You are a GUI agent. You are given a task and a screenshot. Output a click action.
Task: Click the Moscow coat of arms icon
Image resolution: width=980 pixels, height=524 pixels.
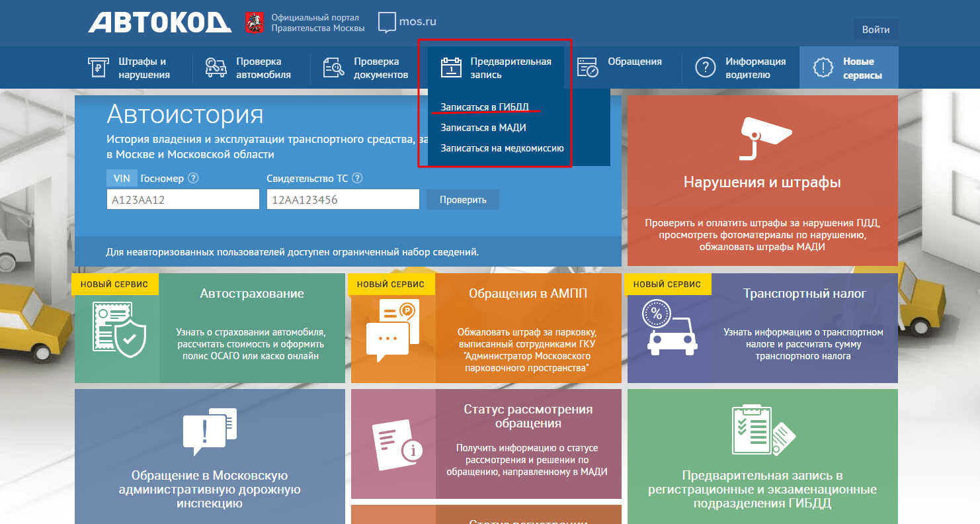[x=253, y=22]
